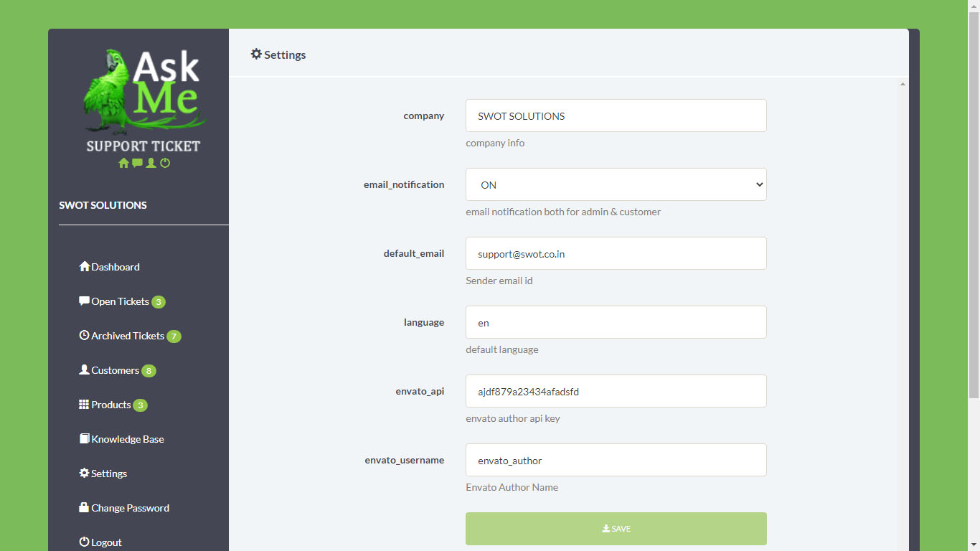
Task: Click the Customers person icon
Action: coord(85,369)
